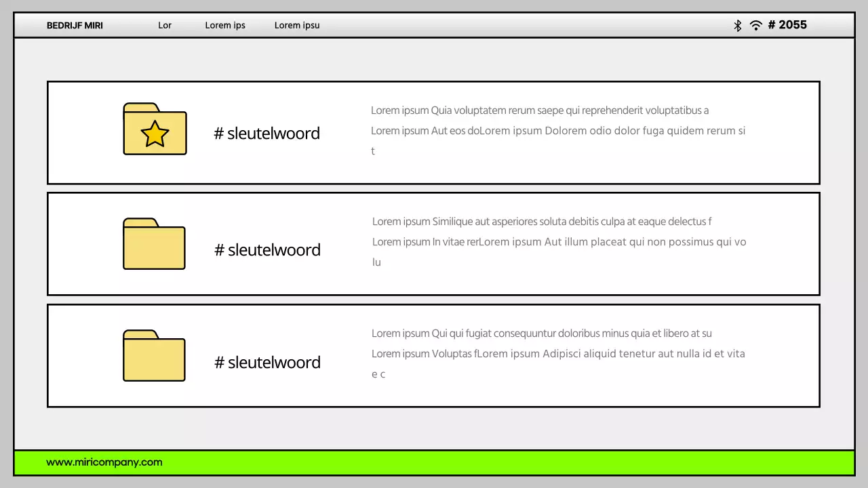Click the green footer bar
Viewport: 868px width, 488px height.
coord(434,462)
